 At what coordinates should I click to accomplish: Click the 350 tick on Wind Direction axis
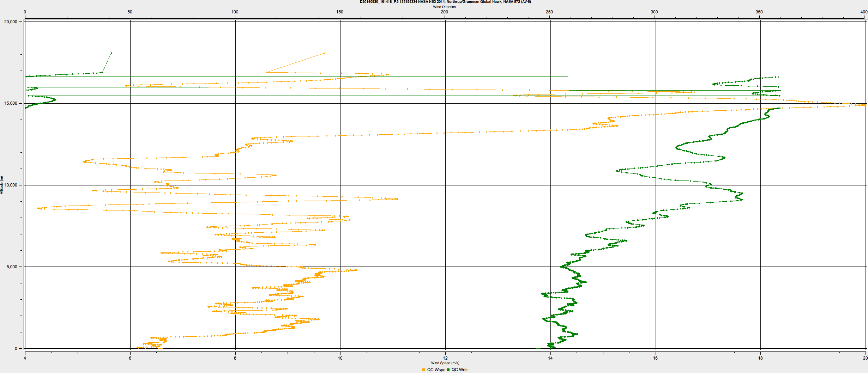(759, 12)
